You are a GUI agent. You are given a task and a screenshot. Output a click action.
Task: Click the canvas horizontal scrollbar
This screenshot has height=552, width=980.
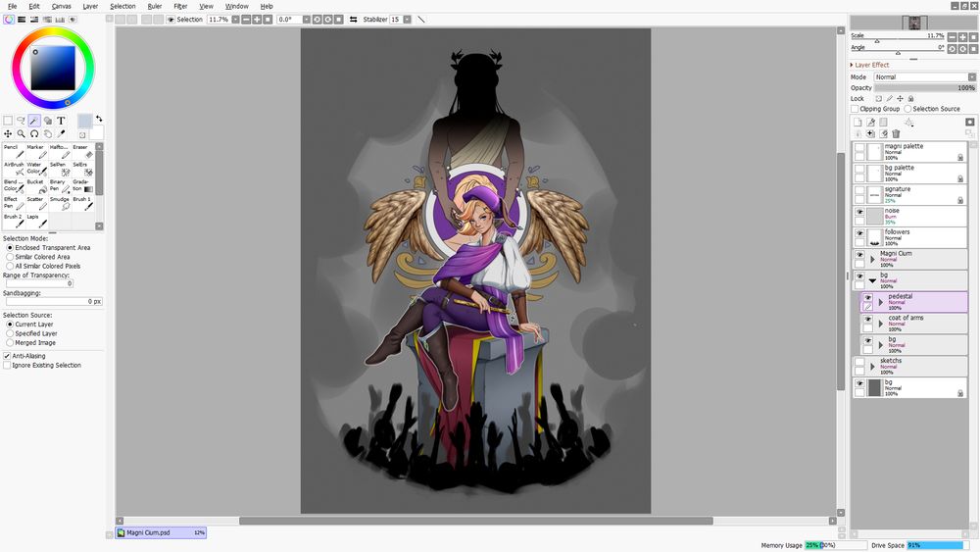tap(475, 521)
